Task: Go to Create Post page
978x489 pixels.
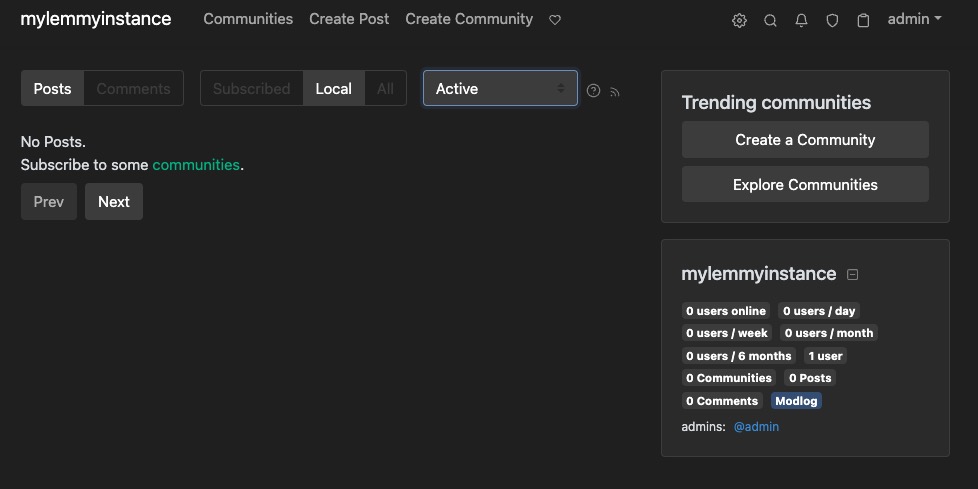Action: coord(349,19)
